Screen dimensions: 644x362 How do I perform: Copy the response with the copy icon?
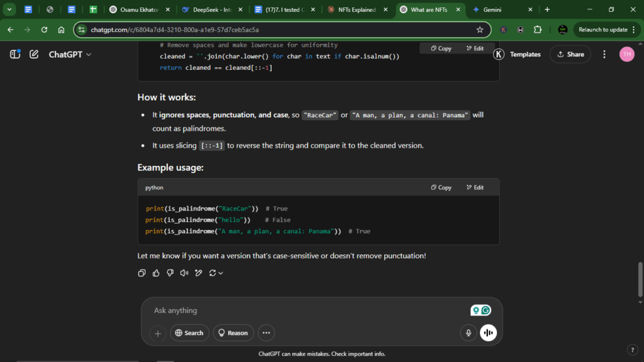point(142,273)
